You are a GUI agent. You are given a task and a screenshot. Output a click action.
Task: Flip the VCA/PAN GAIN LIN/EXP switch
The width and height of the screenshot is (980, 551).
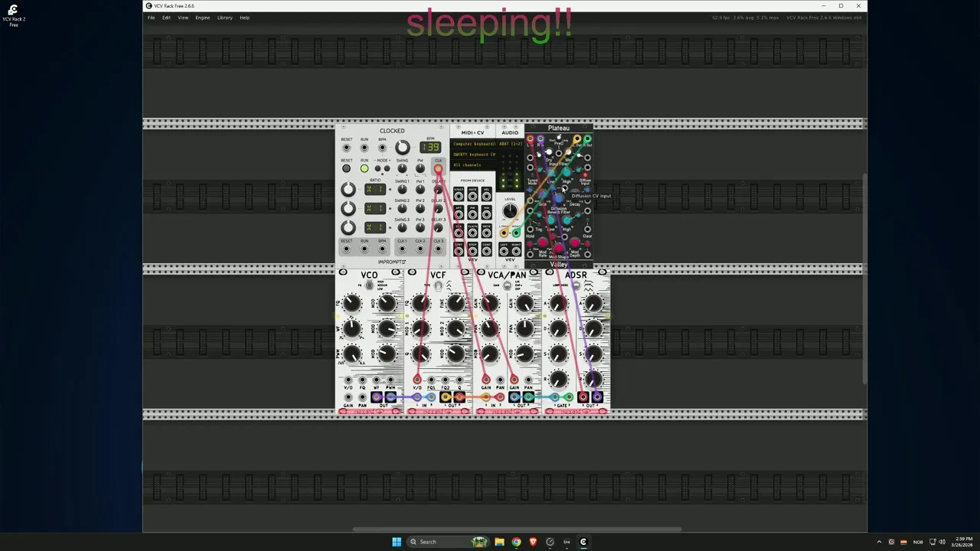point(507,285)
